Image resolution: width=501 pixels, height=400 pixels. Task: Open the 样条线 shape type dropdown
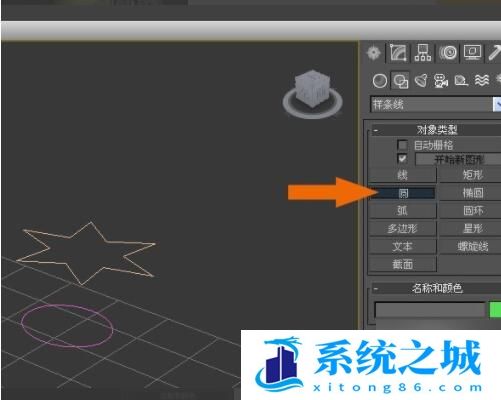coord(436,105)
